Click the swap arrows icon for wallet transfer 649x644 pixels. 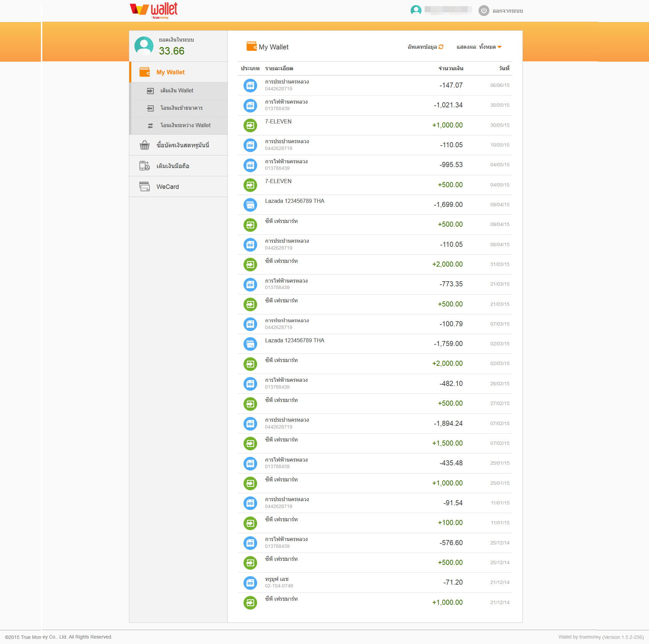click(x=150, y=126)
